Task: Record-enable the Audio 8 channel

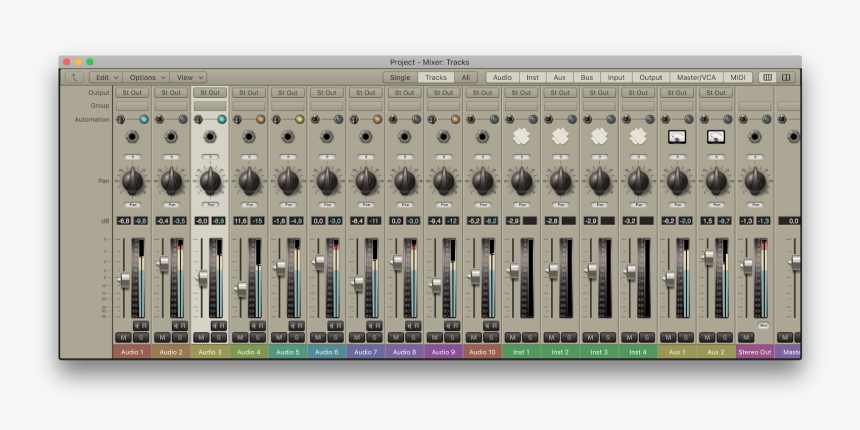Action: [417, 326]
